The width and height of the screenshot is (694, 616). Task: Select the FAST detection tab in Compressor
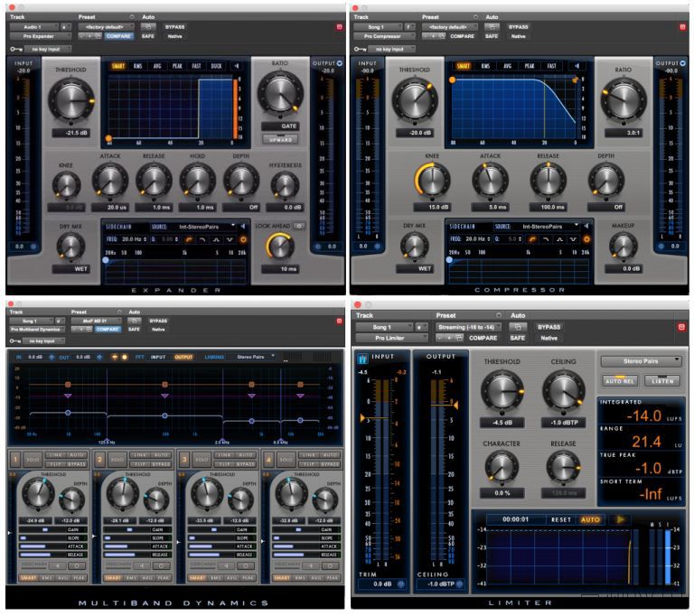pos(551,66)
